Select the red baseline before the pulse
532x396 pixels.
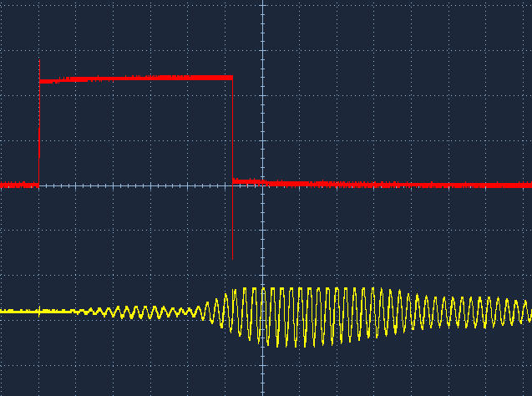[x=18, y=185]
